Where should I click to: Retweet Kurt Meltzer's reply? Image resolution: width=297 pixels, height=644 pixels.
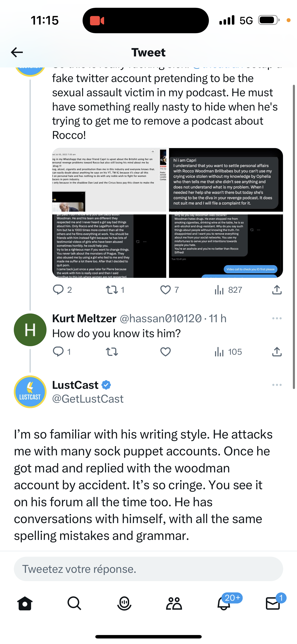[x=112, y=352]
